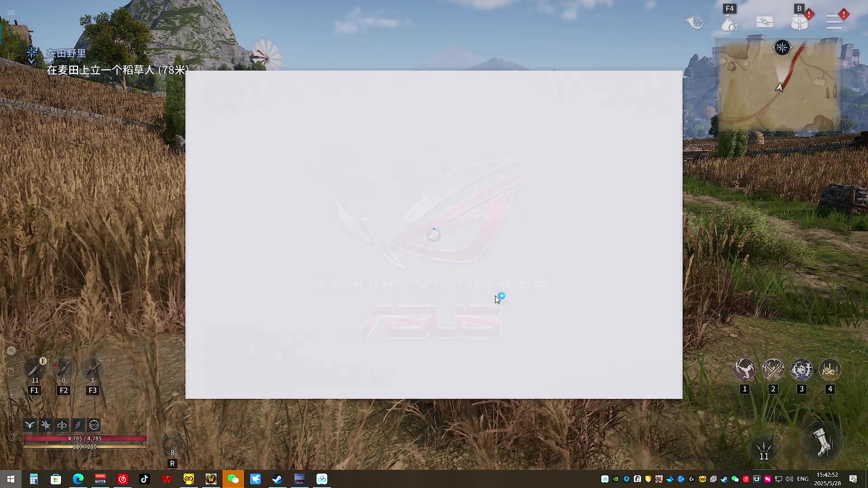This screenshot has height=488, width=868.
Task: Open the image gallery icon in left sidebar
Action: 11,416
